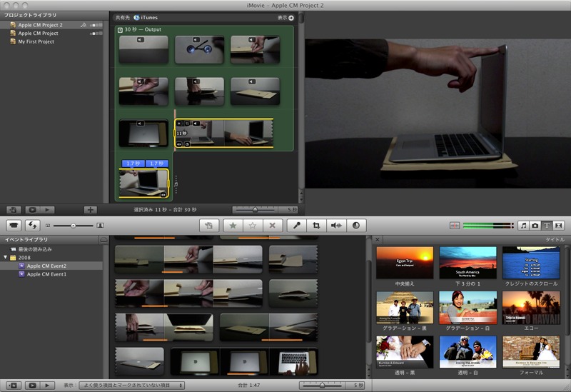Select the Apple CM Project entry
This screenshot has height=392, width=571.
coord(51,33)
